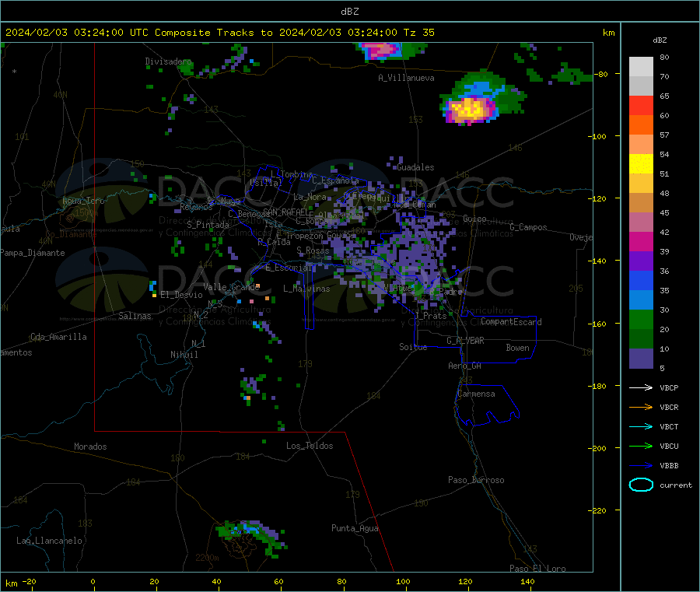Click the blue VBBB arrow in legend

tap(641, 465)
